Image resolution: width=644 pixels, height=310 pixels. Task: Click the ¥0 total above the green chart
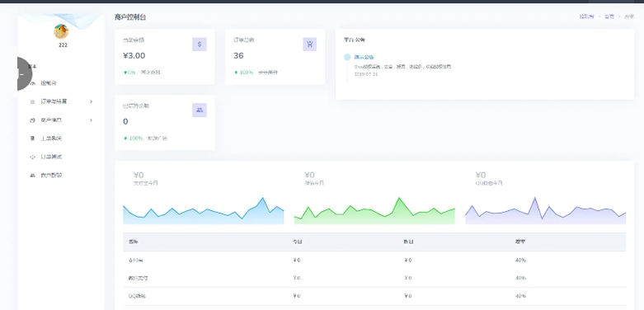click(x=310, y=176)
